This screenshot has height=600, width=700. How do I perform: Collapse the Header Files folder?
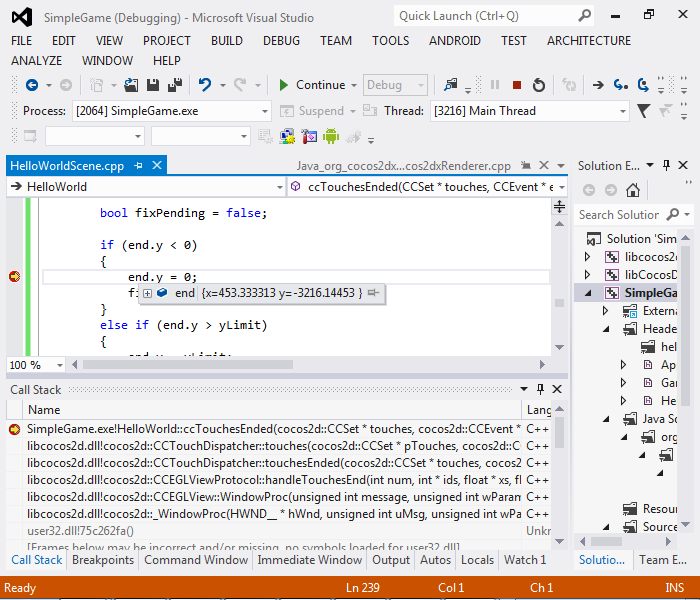606,329
